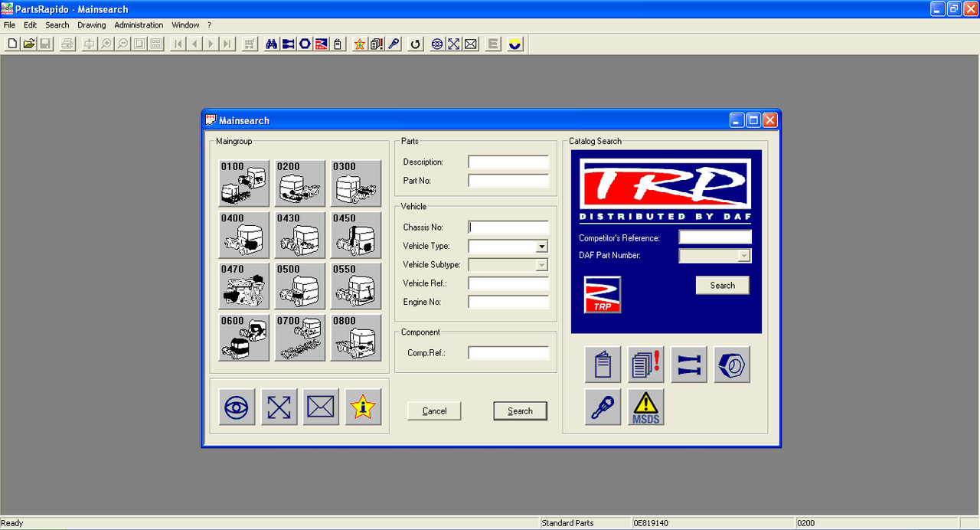Click the Search button in the Catalog Search panel
980x530 pixels.
point(722,286)
